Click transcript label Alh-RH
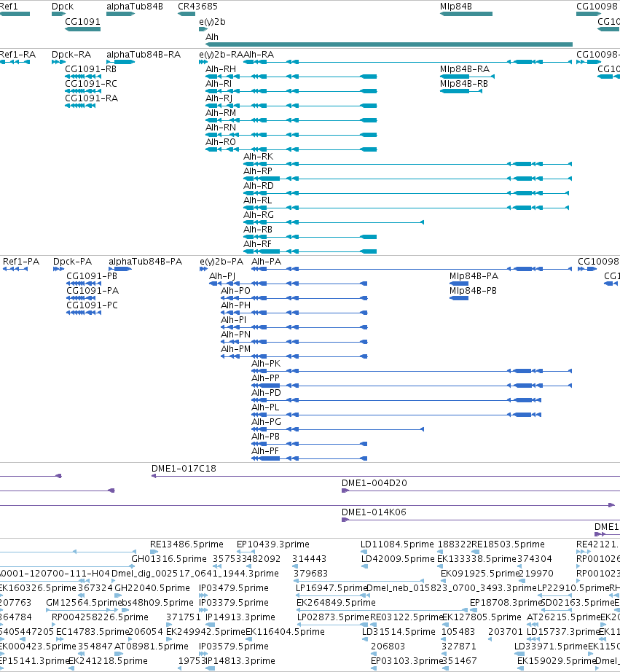The height and width of the screenshot is (672, 620). (221, 69)
